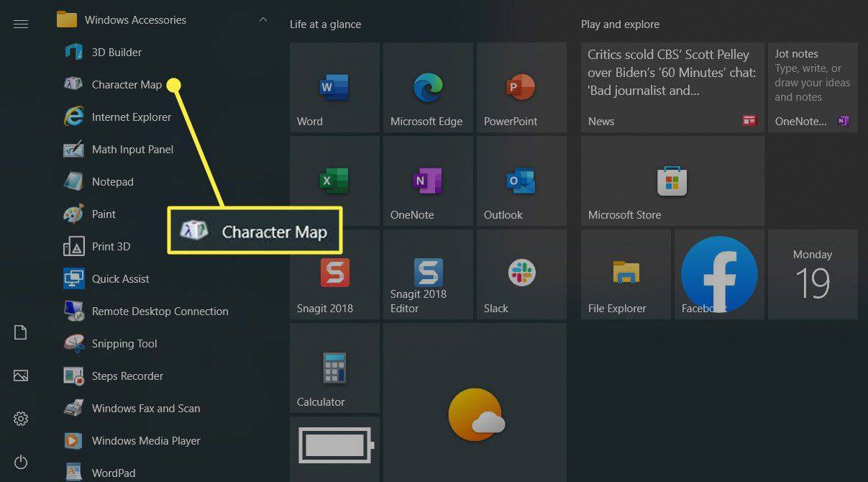
Task: Select the 'Quick Assist' text label
Action: coord(121,278)
